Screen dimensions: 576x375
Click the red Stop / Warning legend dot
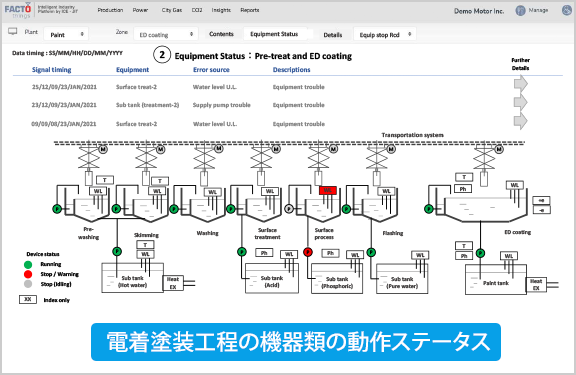[x=28, y=274]
